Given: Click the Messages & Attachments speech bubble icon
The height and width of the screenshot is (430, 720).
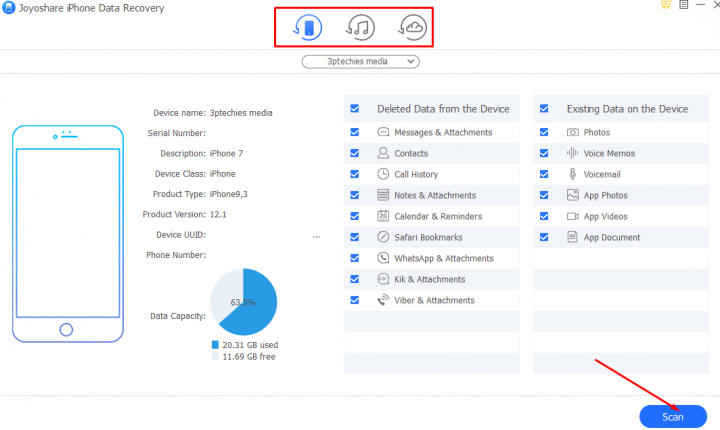Looking at the screenshot, I should pyautogui.click(x=383, y=132).
